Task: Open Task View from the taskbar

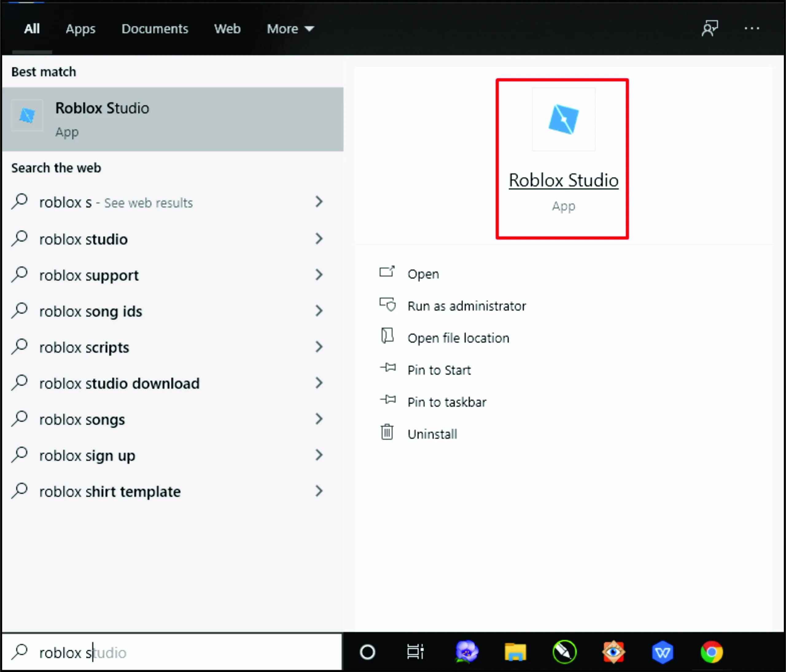Action: click(415, 652)
